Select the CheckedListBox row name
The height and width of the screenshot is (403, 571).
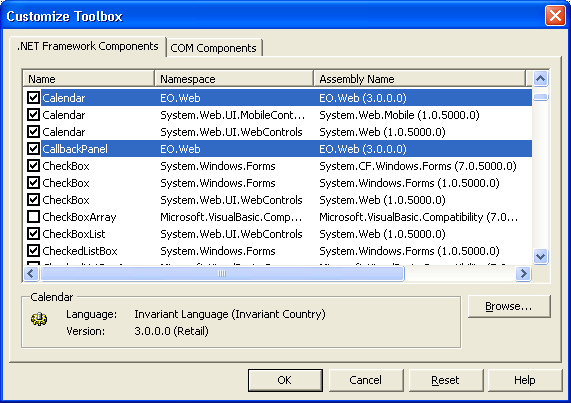pos(80,251)
